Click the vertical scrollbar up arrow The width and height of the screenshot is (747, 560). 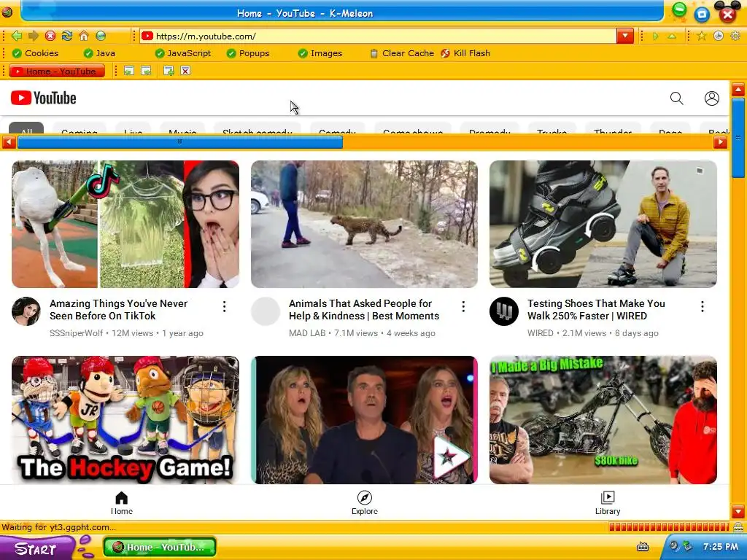tap(738, 89)
